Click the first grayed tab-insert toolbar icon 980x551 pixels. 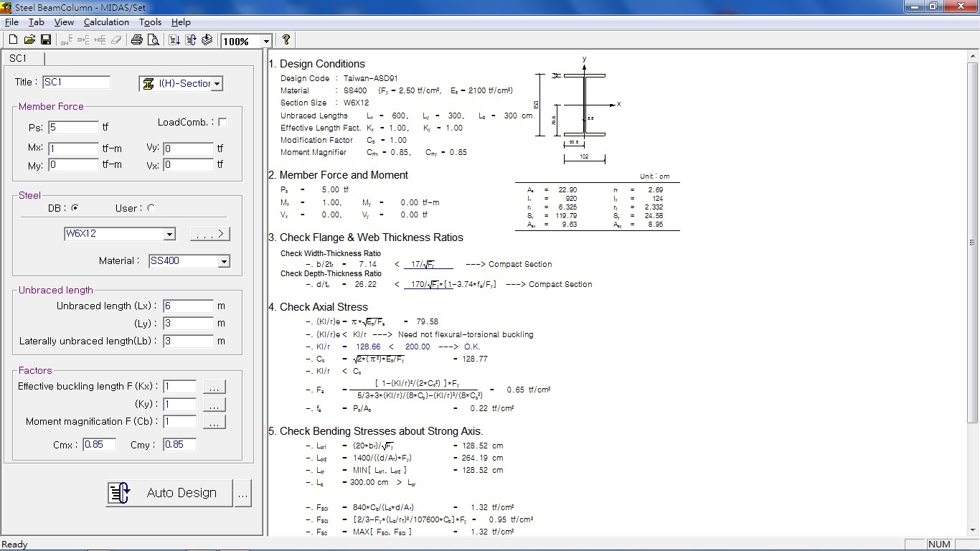point(67,40)
